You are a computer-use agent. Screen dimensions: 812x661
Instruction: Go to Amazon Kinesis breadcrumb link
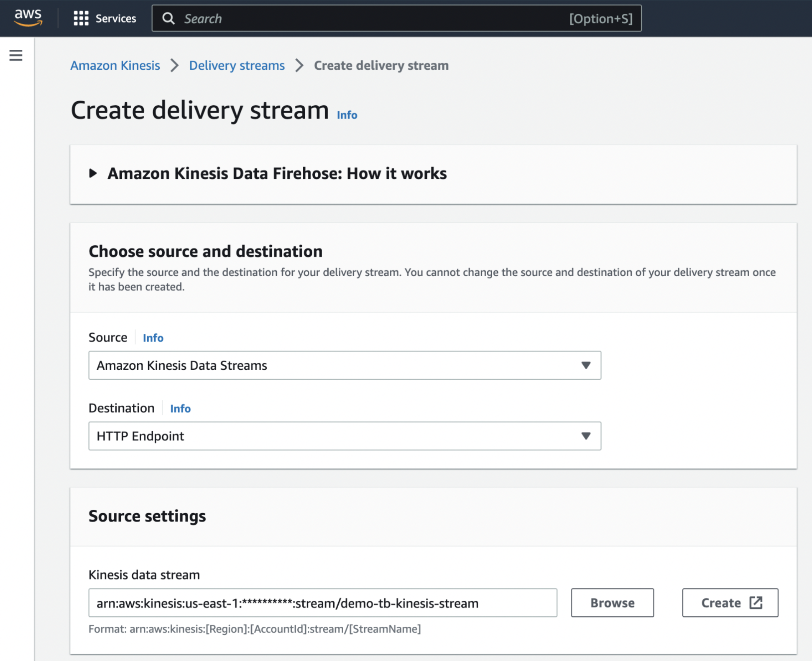click(x=115, y=65)
